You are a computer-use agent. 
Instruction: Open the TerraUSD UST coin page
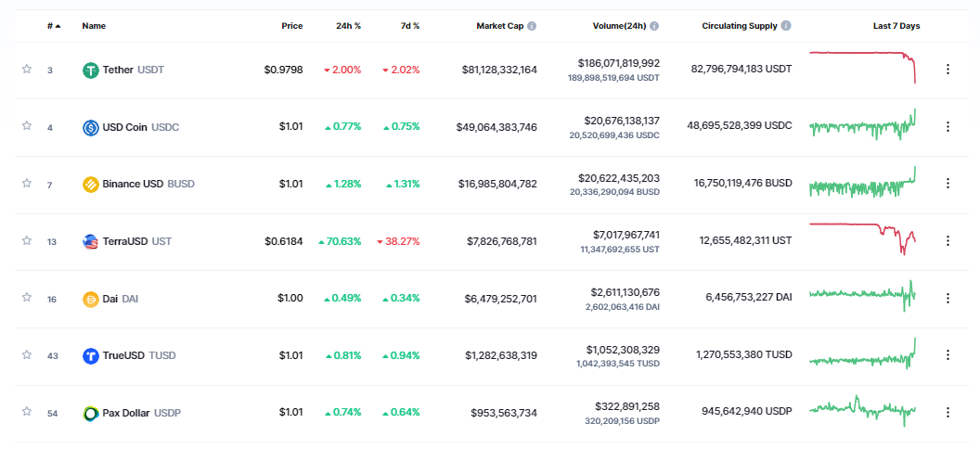tap(136, 242)
